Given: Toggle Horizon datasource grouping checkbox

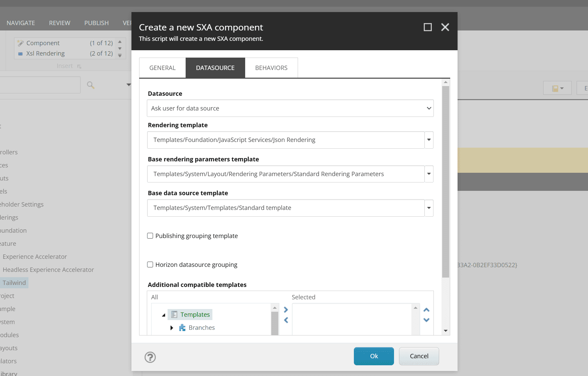Looking at the screenshot, I should [x=150, y=265].
